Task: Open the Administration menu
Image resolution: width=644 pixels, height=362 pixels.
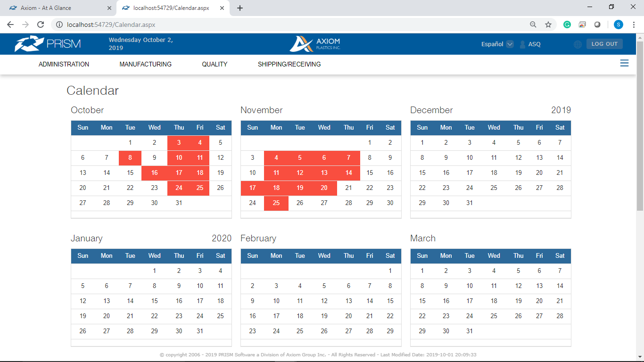Action: tap(64, 64)
